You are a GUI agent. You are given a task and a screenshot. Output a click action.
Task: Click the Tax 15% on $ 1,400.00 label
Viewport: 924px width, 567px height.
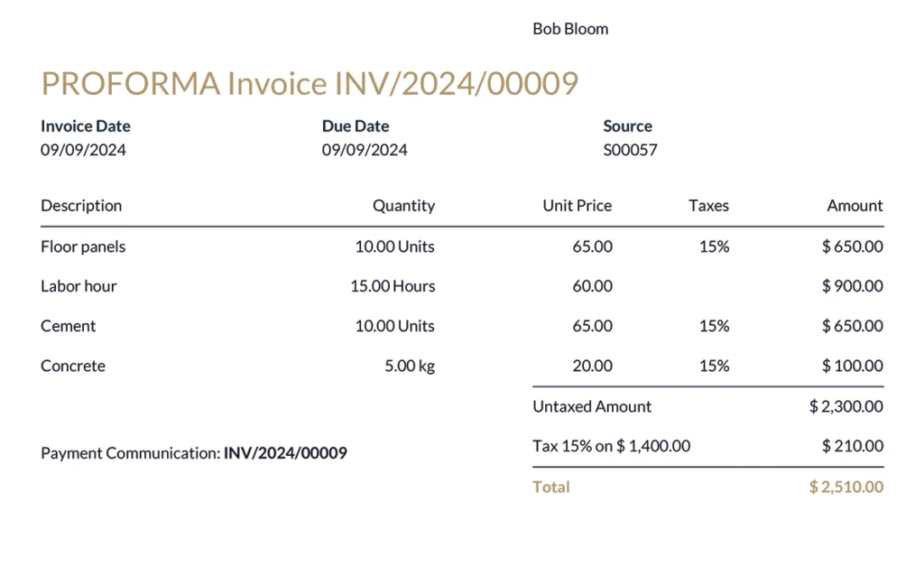[611, 445]
